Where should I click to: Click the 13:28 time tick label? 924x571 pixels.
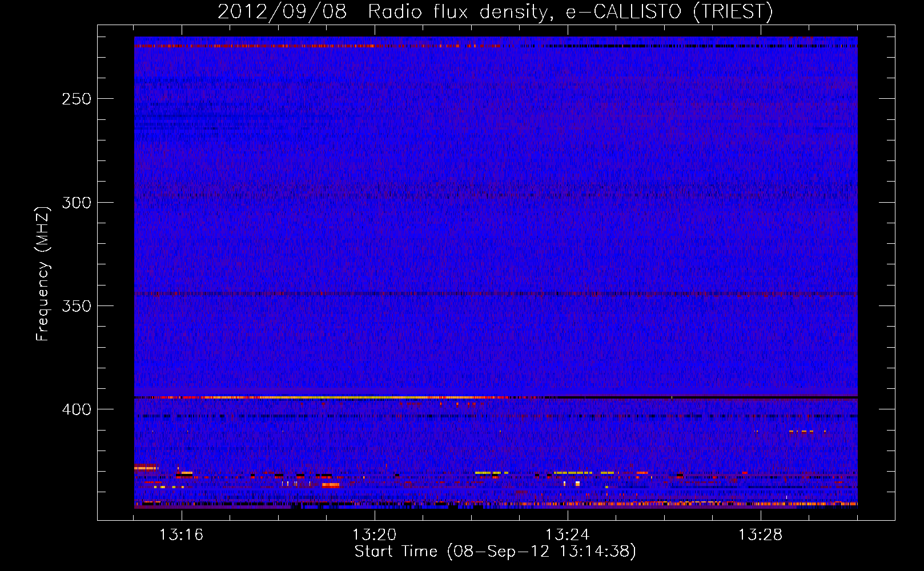coord(760,534)
